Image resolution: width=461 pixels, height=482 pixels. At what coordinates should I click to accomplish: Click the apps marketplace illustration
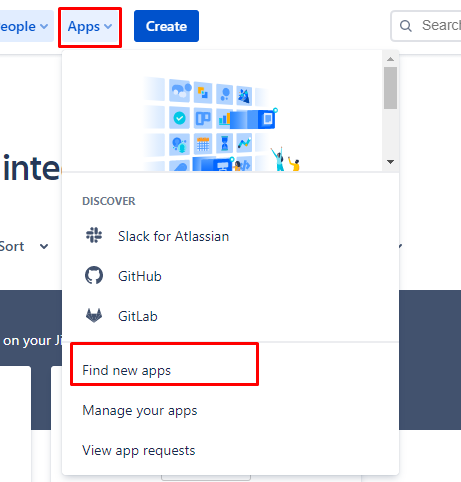(x=221, y=124)
